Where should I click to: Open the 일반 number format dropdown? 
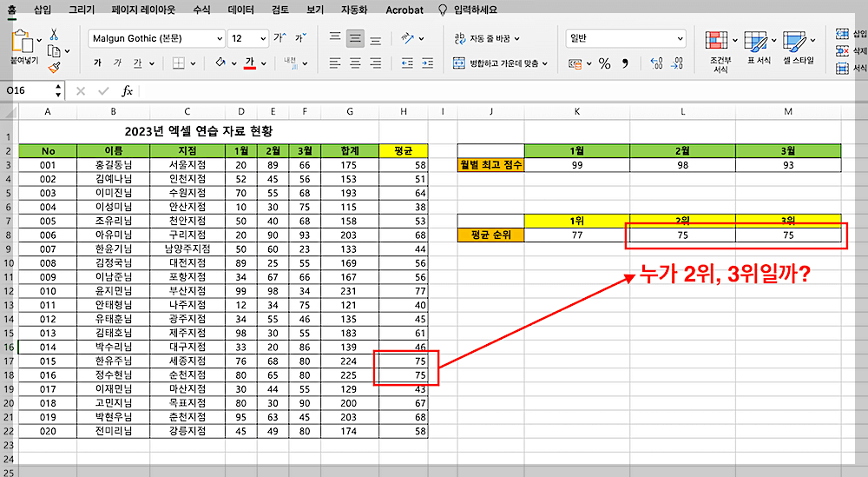[x=680, y=39]
